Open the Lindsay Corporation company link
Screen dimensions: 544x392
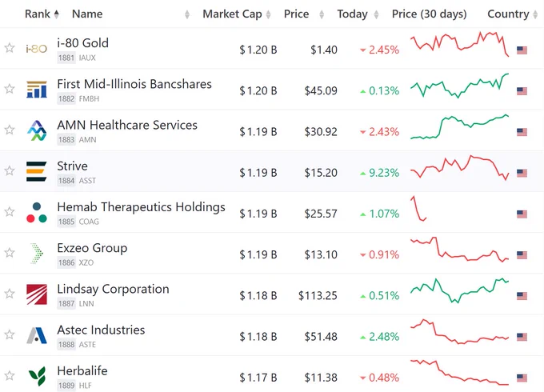point(113,289)
